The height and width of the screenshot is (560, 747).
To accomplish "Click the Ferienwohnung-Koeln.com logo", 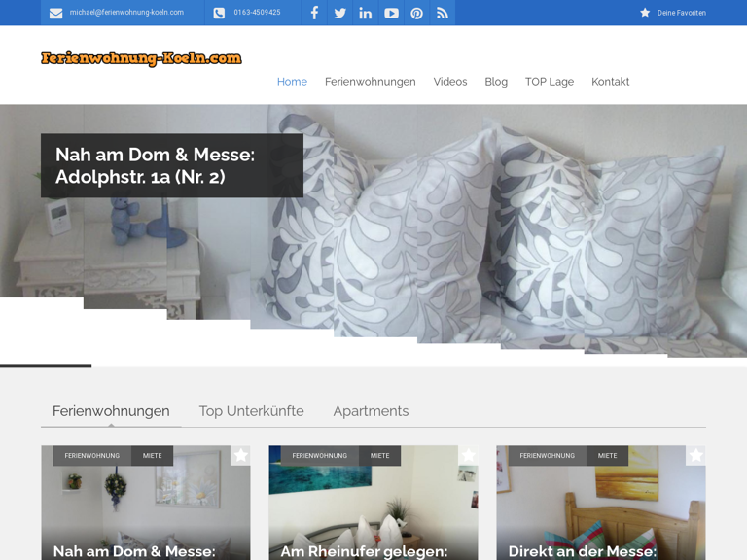I will [x=141, y=58].
